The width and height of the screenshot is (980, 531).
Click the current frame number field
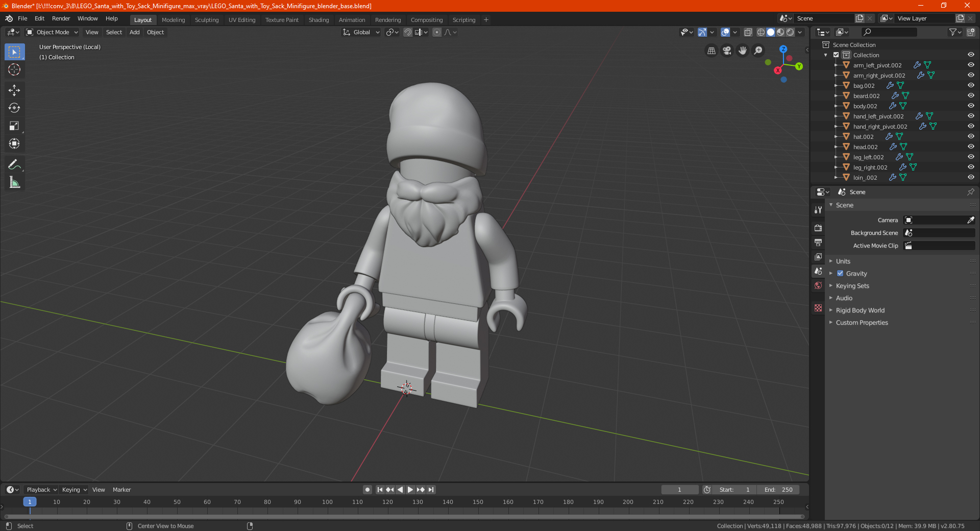tap(679, 490)
